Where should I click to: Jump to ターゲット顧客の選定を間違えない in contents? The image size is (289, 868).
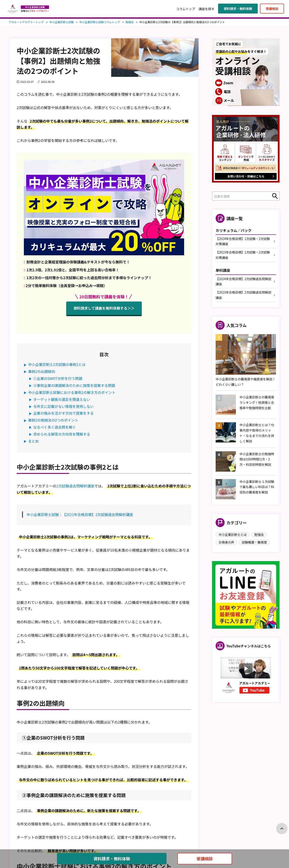click(x=62, y=400)
